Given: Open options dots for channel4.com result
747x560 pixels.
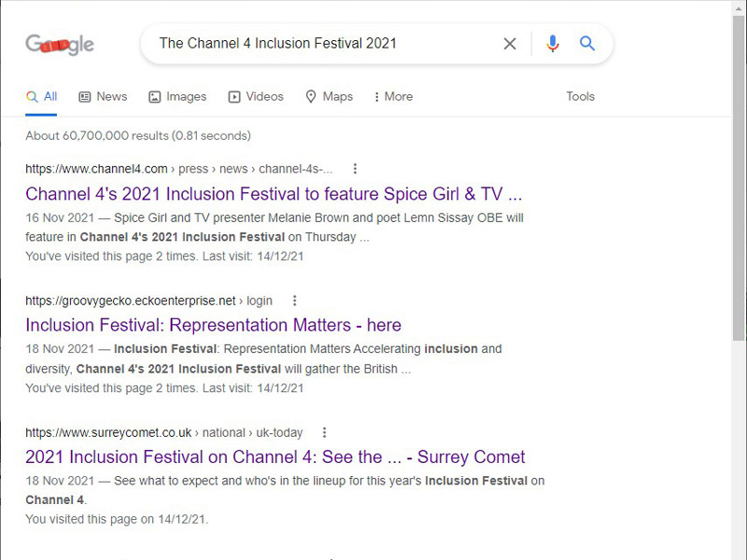Looking at the screenshot, I should coord(355,169).
